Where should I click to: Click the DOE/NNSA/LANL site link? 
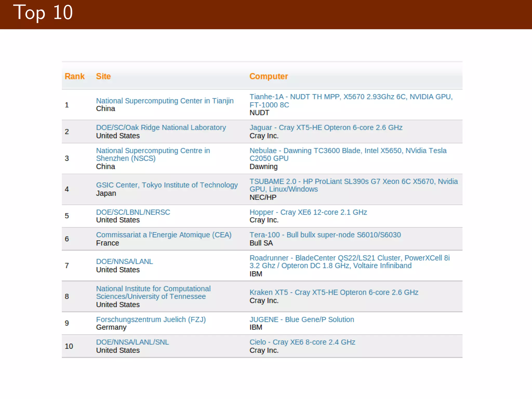[x=124, y=262]
